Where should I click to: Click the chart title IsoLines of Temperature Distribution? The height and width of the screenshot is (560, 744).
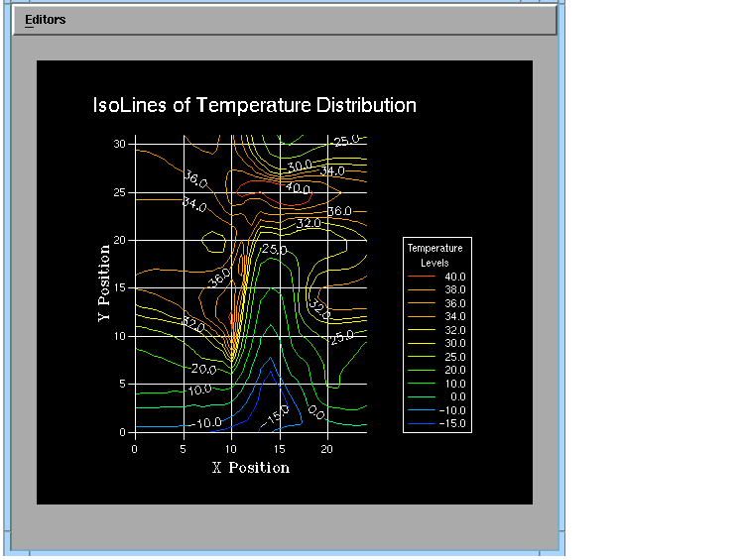click(254, 105)
